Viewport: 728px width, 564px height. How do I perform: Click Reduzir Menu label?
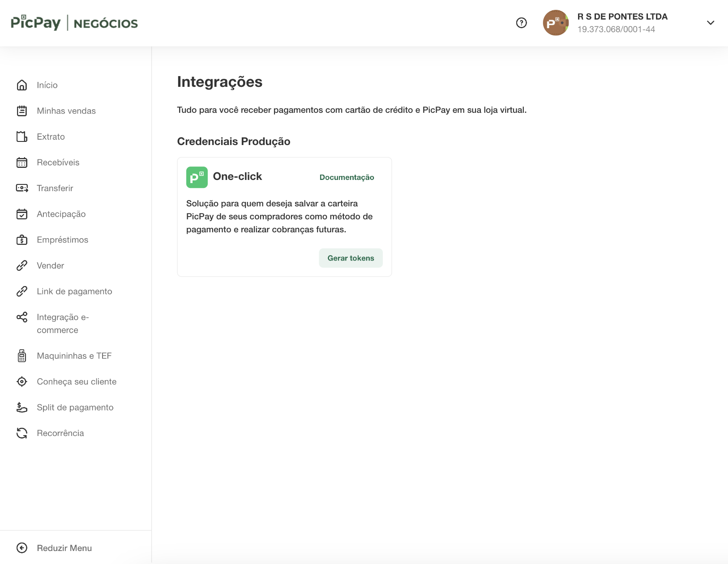click(x=64, y=548)
